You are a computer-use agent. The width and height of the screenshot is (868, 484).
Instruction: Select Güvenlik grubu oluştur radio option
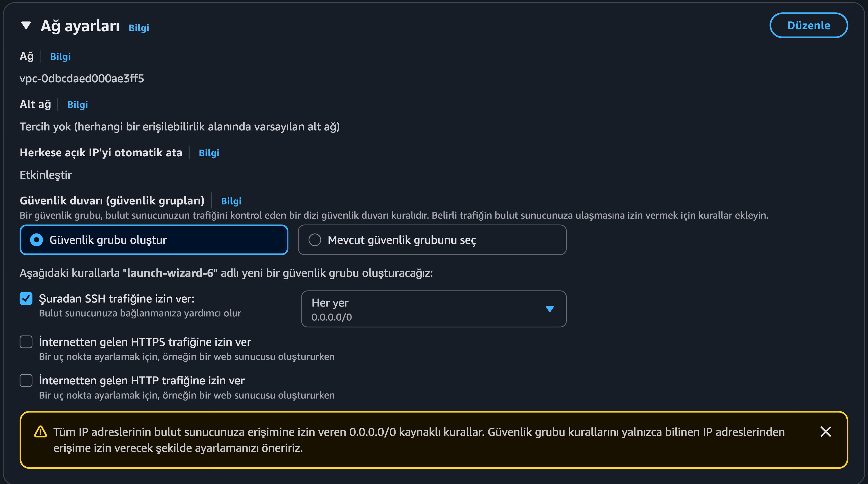36,240
